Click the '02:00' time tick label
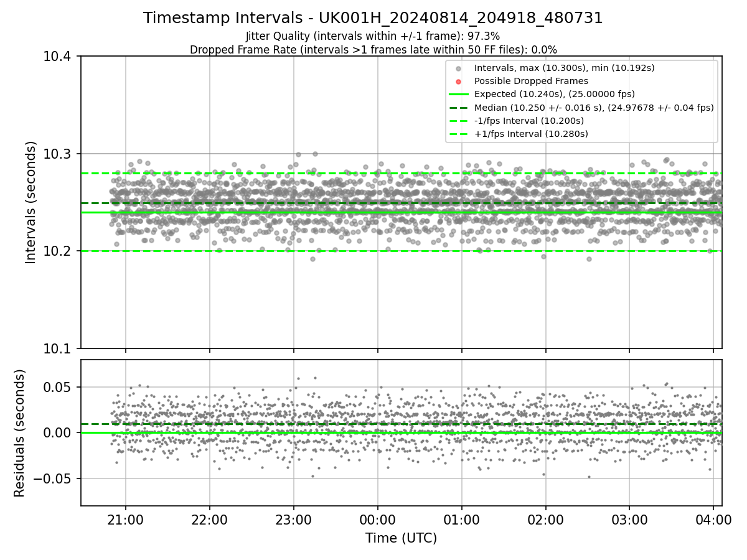 pyautogui.click(x=546, y=520)
